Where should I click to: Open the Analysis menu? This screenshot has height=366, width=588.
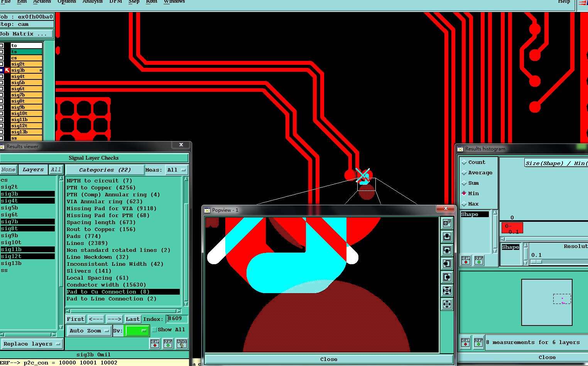click(x=93, y=2)
